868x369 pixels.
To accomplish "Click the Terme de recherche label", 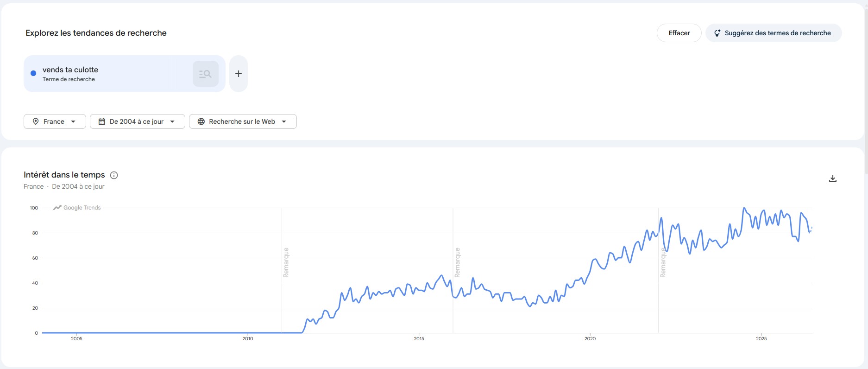I will click(x=69, y=79).
